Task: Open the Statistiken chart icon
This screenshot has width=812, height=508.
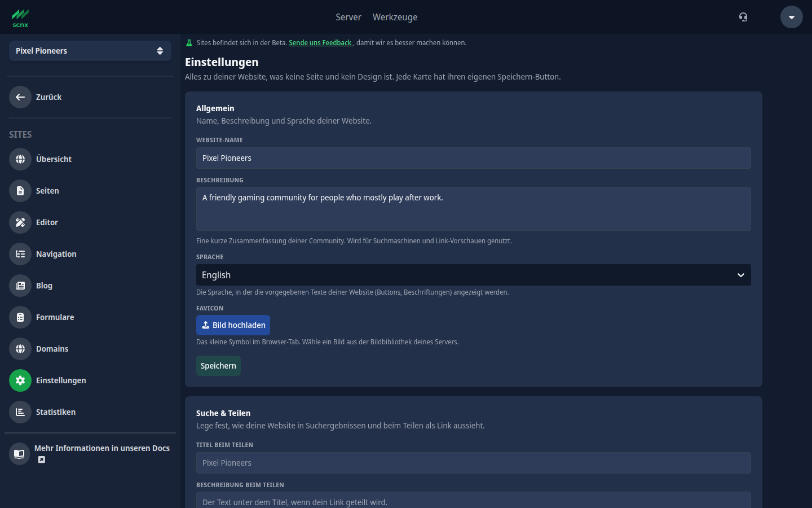Action: pos(20,412)
